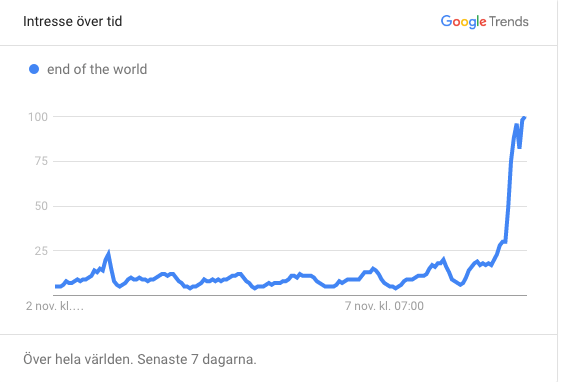Image resolution: width=561 pixels, height=382 pixels.
Task: Click the line's steep rise near 50
Action: [508, 206]
